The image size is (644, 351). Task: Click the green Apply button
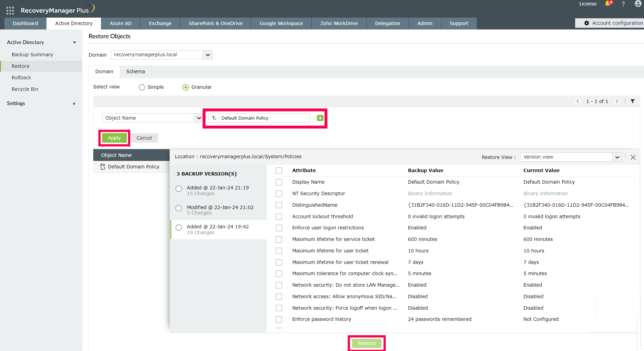coord(114,138)
